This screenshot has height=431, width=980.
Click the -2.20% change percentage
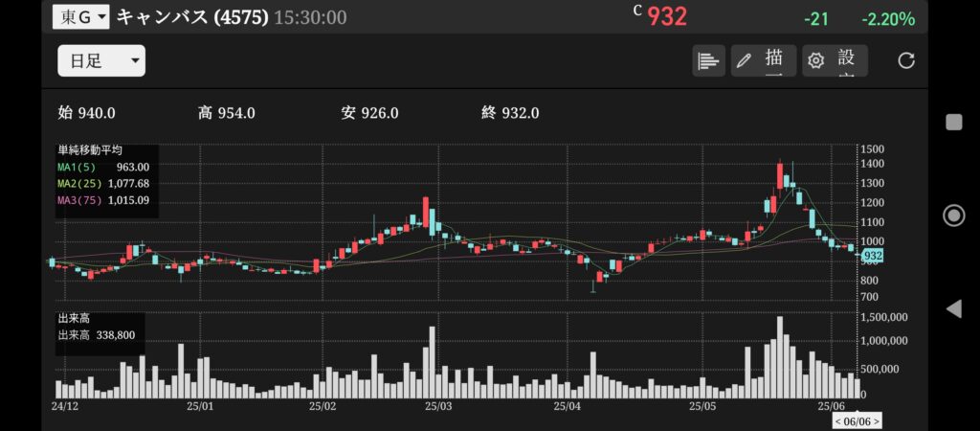pyautogui.click(x=887, y=19)
